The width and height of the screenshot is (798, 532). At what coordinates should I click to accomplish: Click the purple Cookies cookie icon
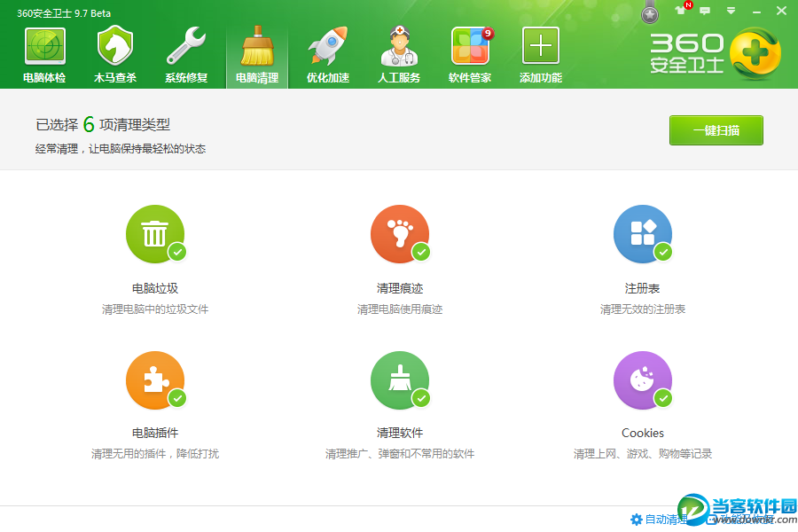coord(643,379)
